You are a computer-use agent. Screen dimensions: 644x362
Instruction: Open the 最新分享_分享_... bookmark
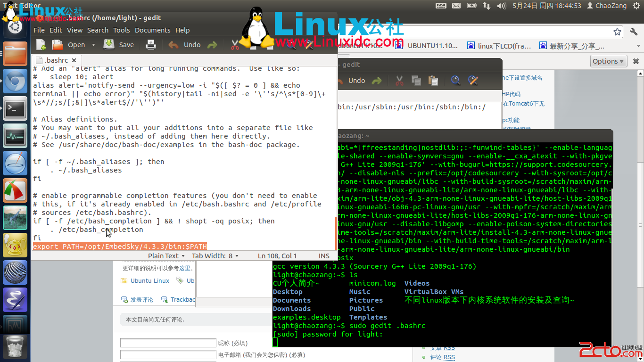pyautogui.click(x=572, y=46)
